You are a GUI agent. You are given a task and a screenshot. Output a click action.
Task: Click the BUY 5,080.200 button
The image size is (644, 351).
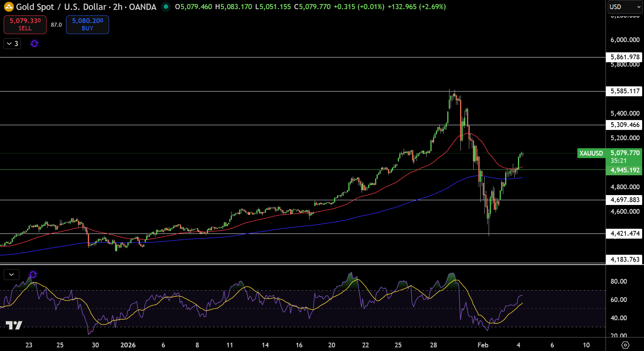coord(88,25)
